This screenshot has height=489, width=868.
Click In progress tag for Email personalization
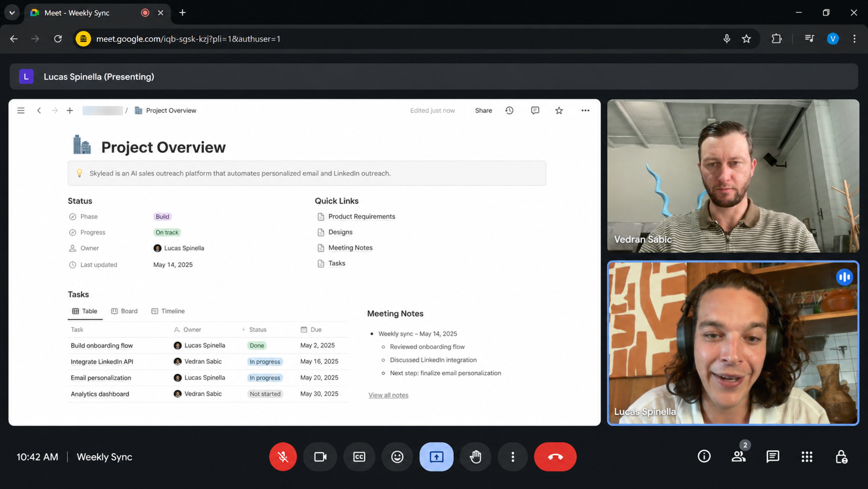(265, 378)
